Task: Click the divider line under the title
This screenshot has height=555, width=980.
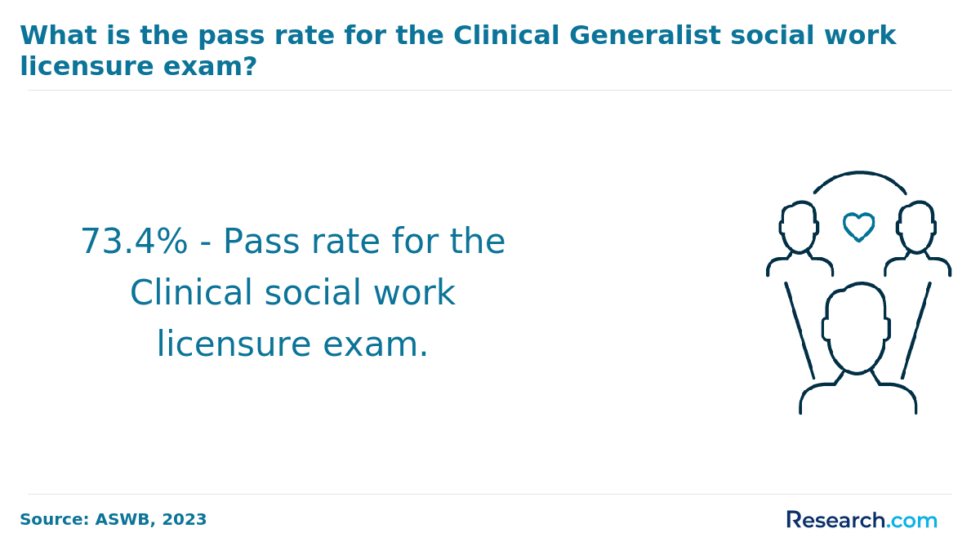Action: [490, 90]
